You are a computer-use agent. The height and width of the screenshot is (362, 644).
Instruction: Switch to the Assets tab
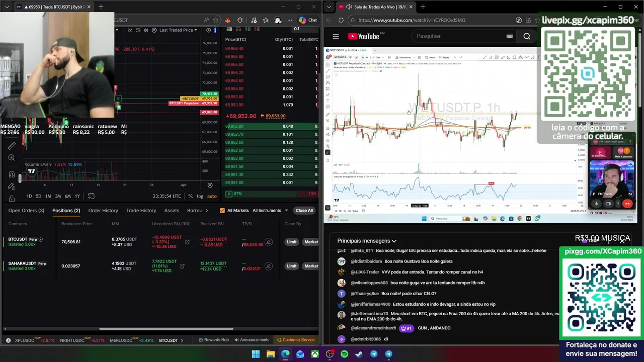(x=172, y=211)
